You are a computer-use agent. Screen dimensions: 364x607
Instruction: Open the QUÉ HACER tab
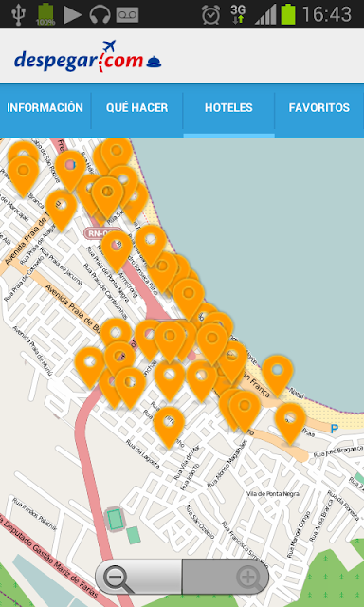coord(136,107)
